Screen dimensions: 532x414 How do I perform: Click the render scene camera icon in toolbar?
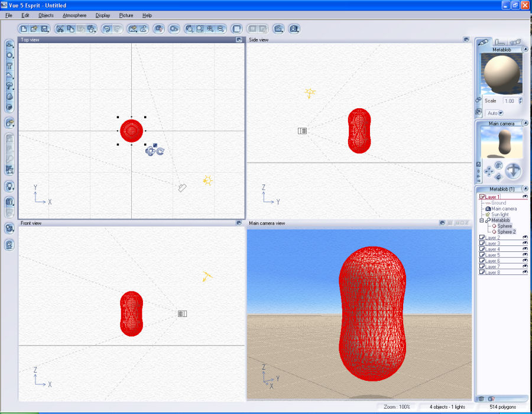(294, 29)
